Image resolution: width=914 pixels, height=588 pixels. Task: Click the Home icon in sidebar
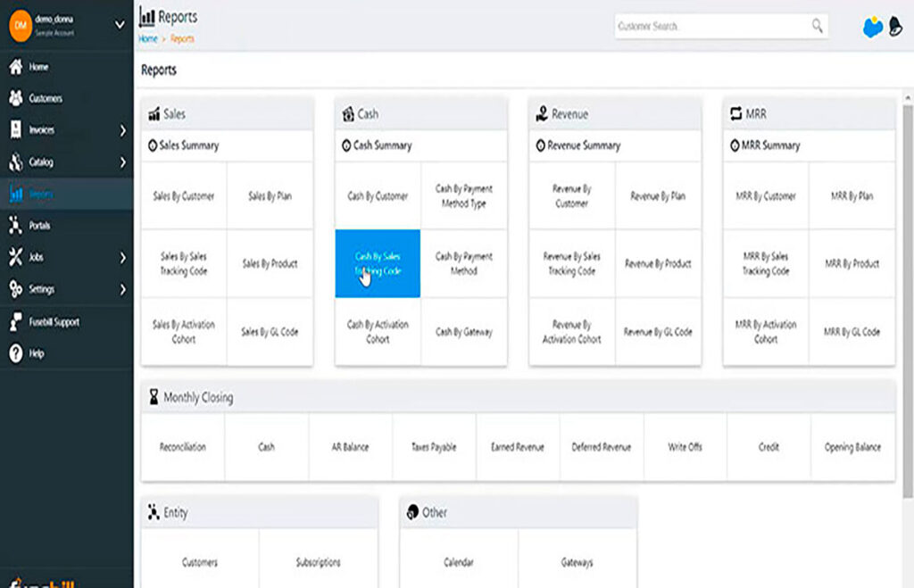pyautogui.click(x=16, y=66)
